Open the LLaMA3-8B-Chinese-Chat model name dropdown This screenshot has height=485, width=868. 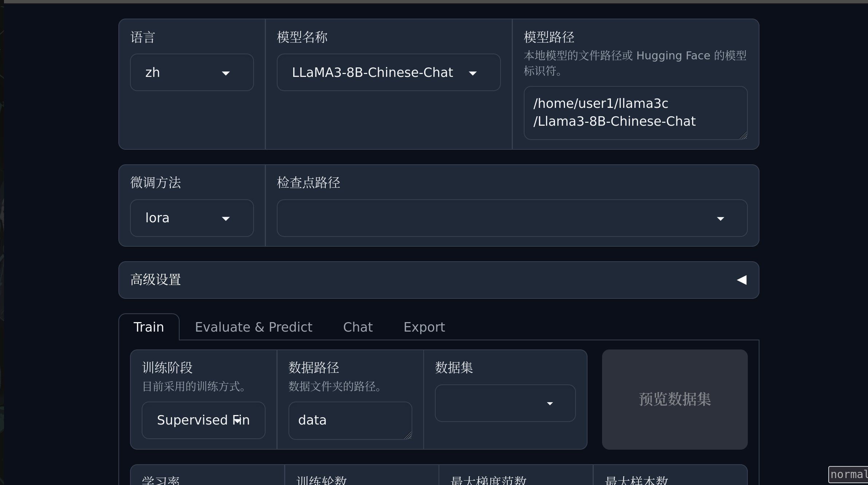pyautogui.click(x=389, y=73)
